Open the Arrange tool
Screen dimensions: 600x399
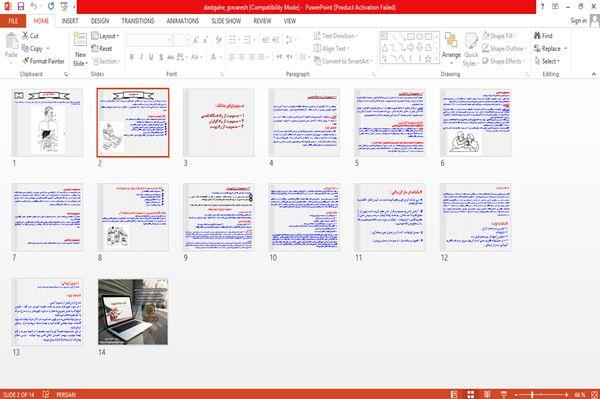(451, 48)
